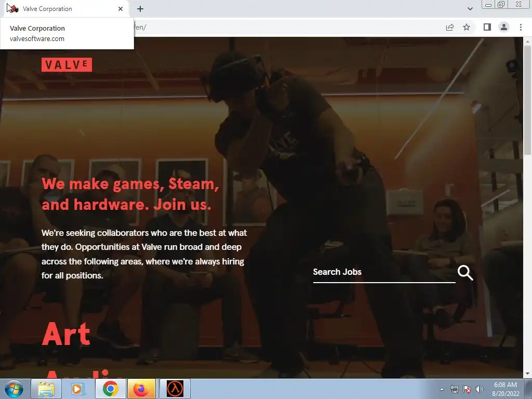Screen dimensions: 532x399
Task: Open the Chrome profile avatar menu
Action: point(504,27)
